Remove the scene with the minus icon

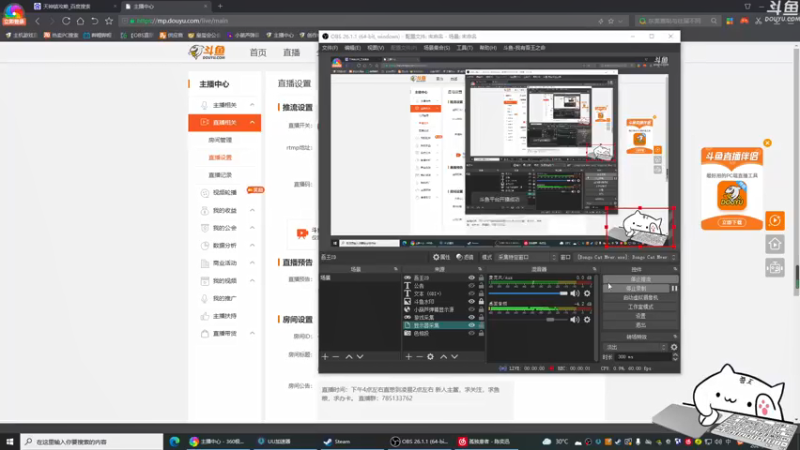pyautogui.click(x=336, y=357)
